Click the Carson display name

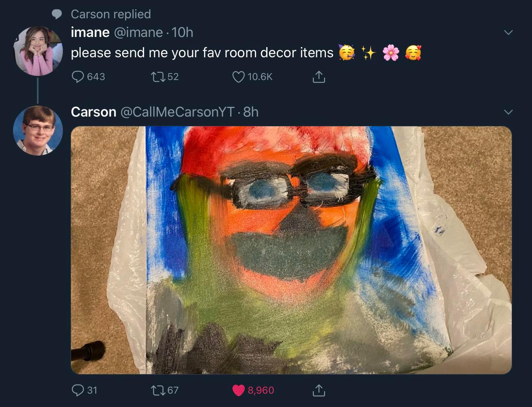click(x=93, y=112)
